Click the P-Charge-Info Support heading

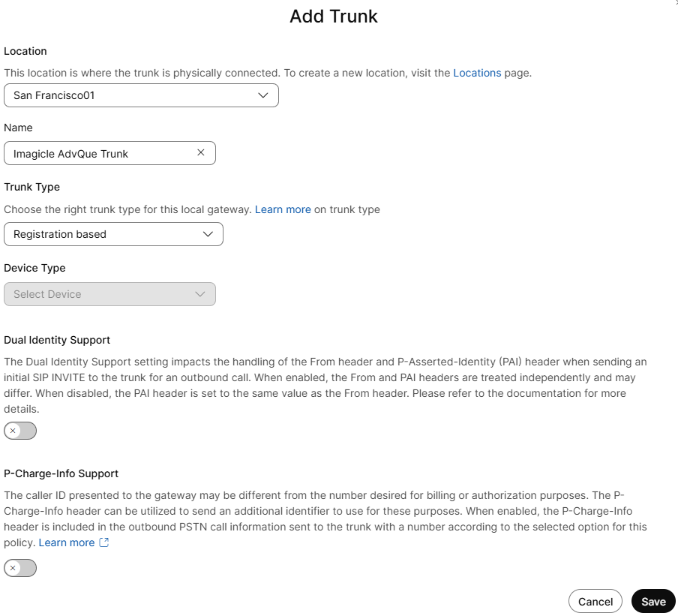pos(61,473)
